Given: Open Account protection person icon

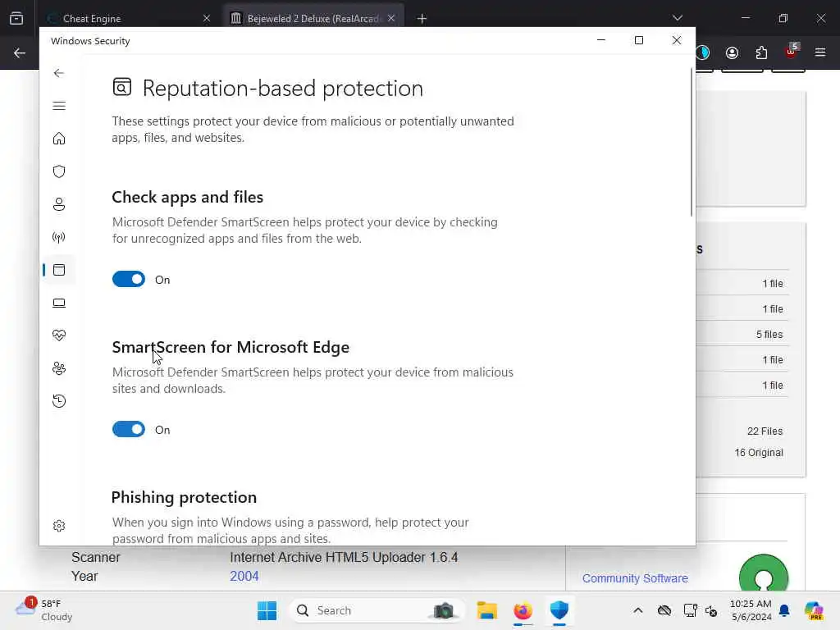Looking at the screenshot, I should tap(59, 204).
